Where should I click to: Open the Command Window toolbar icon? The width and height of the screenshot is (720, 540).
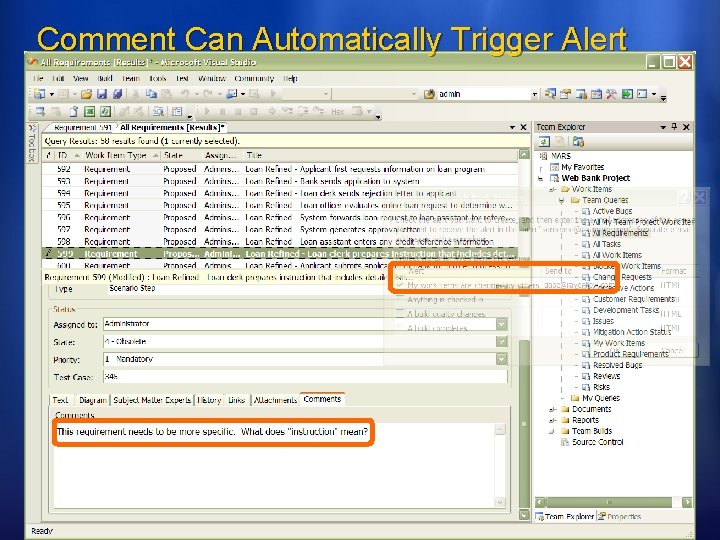pyautogui.click(x=642, y=94)
